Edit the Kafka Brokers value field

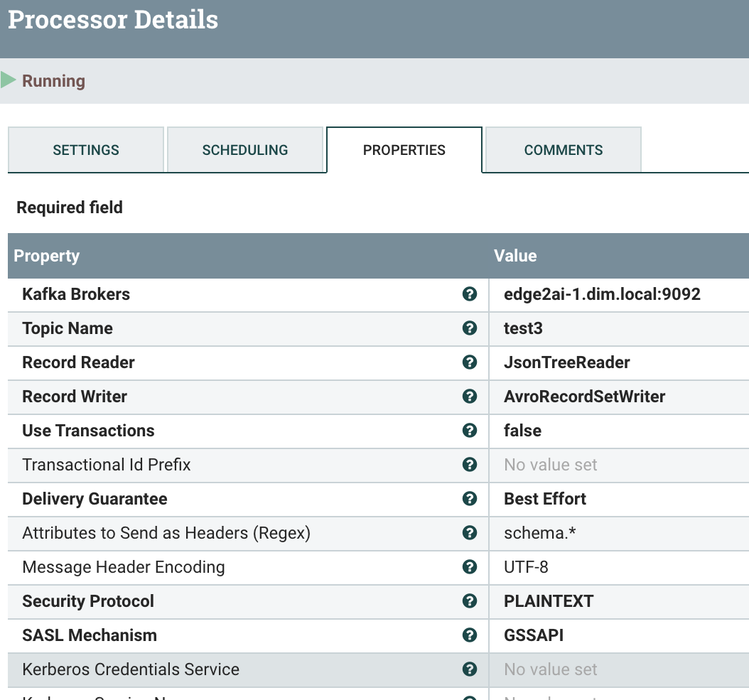click(602, 294)
